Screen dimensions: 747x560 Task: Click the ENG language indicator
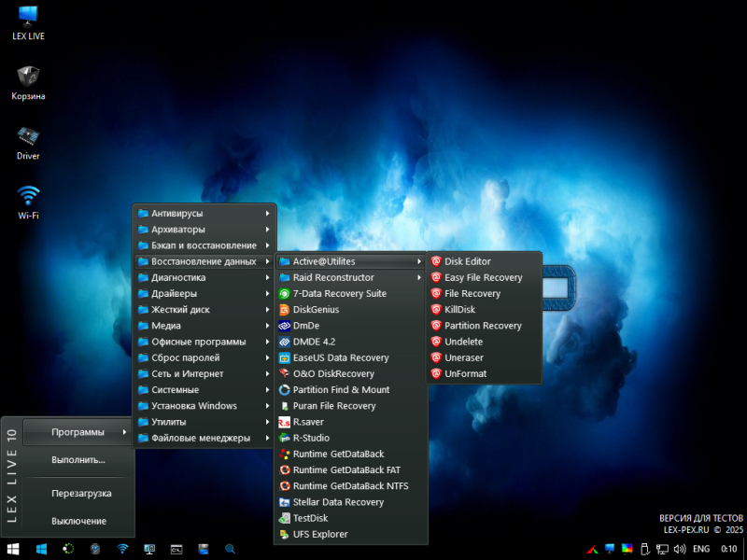coord(700,549)
